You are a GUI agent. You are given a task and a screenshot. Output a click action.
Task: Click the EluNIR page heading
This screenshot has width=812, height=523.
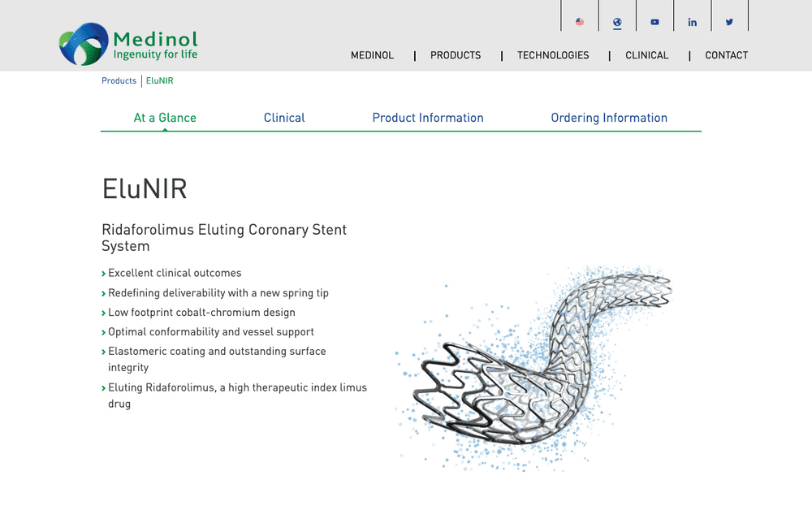click(145, 188)
